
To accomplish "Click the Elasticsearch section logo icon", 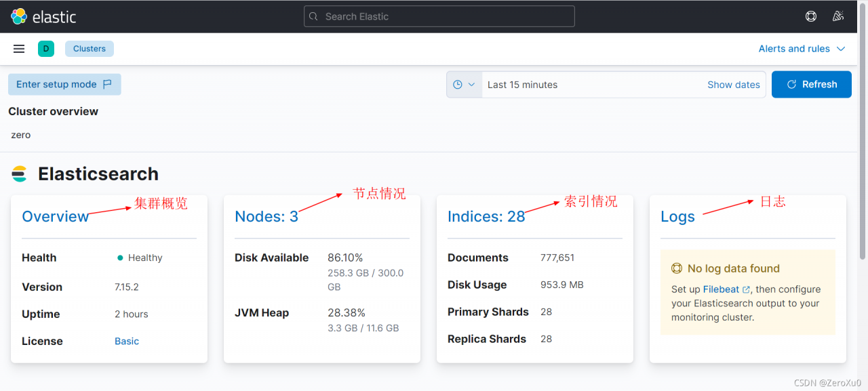I will [20, 174].
